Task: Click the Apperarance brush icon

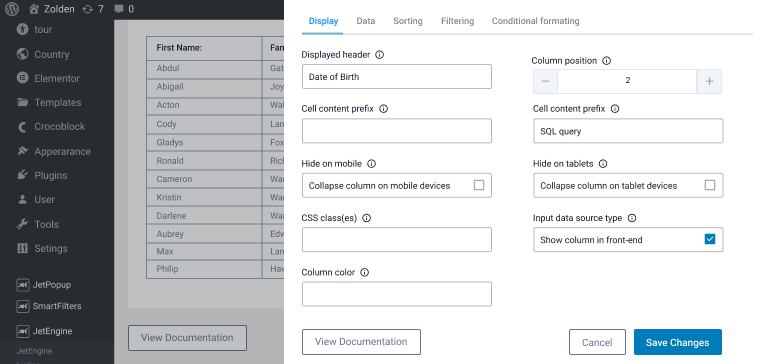Action: [x=22, y=151]
